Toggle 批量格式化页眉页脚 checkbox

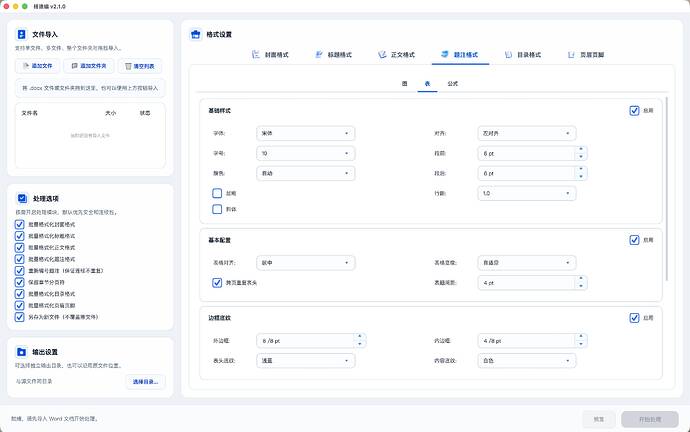[x=19, y=305]
